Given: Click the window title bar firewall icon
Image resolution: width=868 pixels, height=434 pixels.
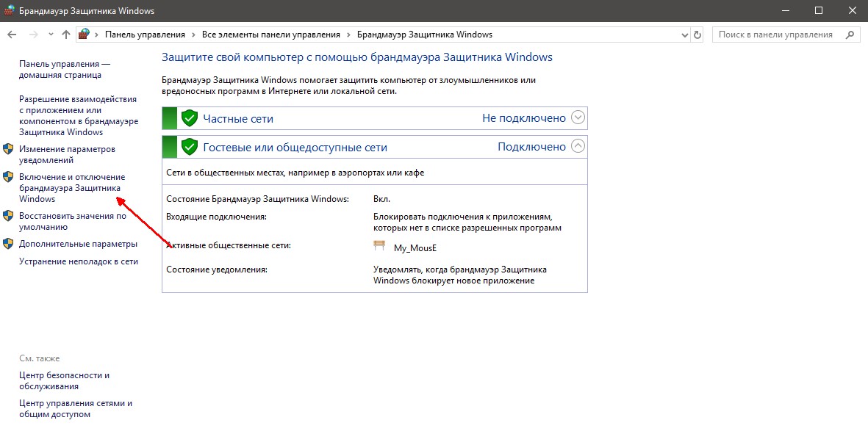Looking at the screenshot, I should pos(9,10).
